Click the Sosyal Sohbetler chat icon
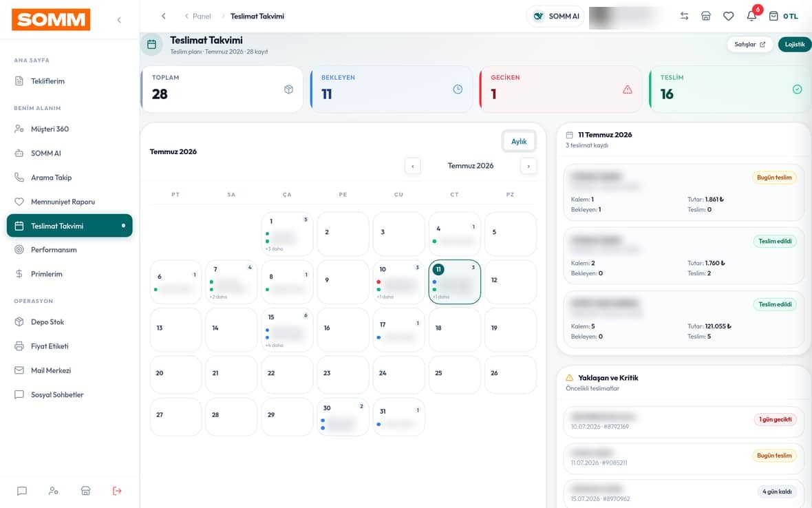 (19, 394)
